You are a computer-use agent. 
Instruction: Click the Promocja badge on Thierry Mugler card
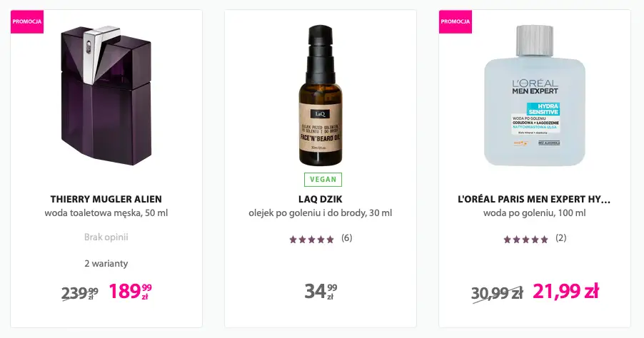(x=27, y=21)
